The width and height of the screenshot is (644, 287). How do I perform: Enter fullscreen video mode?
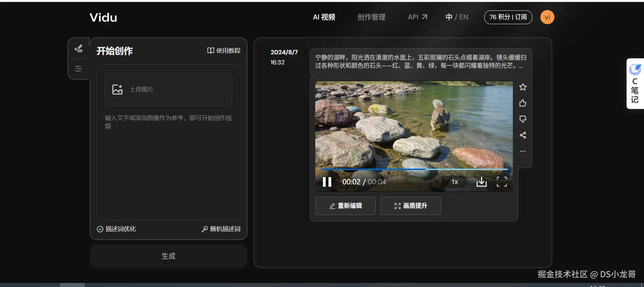[501, 182]
